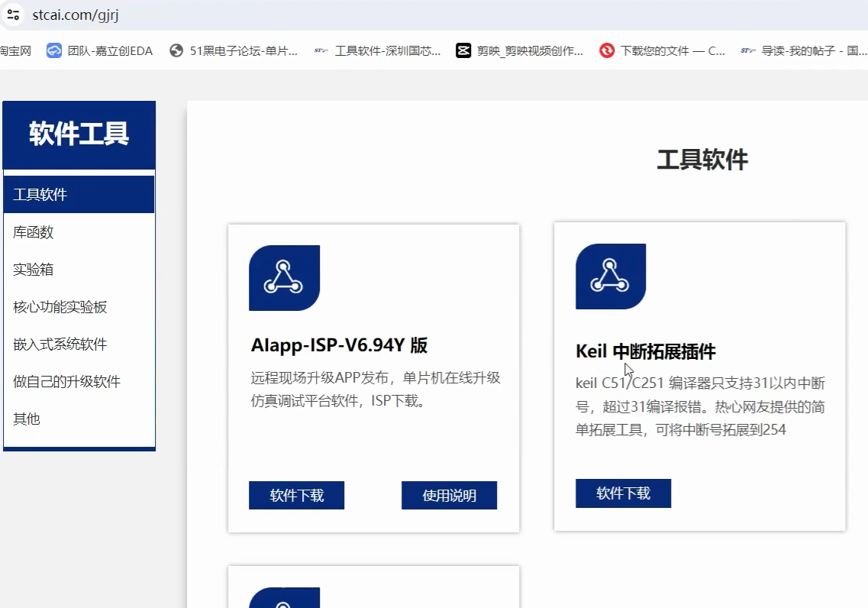The image size is (868, 608).
Task: Click the 剪映 bookmark logo icon
Action: tap(463, 51)
